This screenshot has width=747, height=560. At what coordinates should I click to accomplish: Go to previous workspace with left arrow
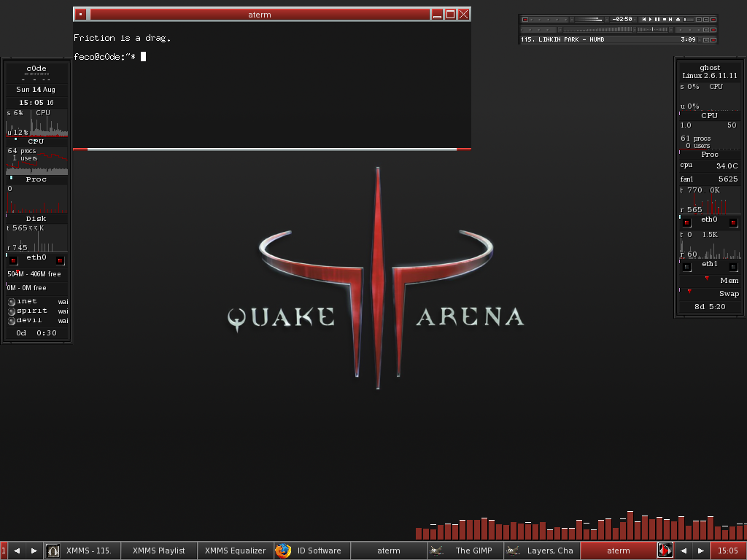point(17,551)
